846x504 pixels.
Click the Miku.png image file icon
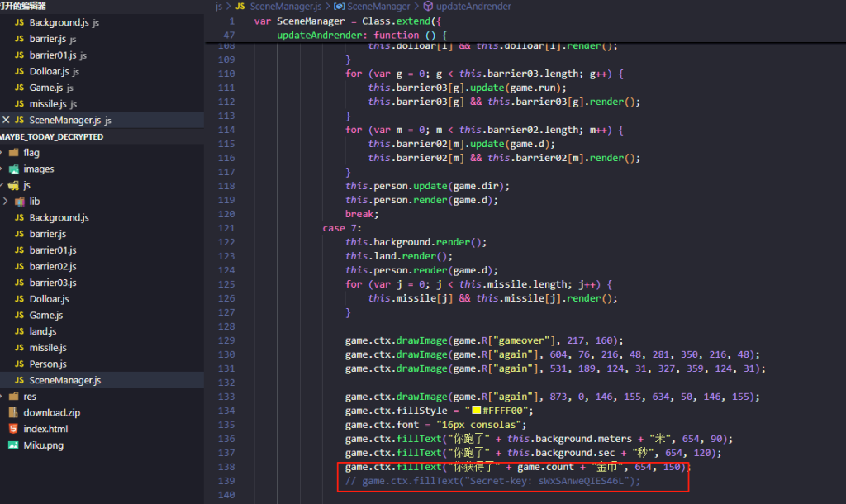(13, 445)
